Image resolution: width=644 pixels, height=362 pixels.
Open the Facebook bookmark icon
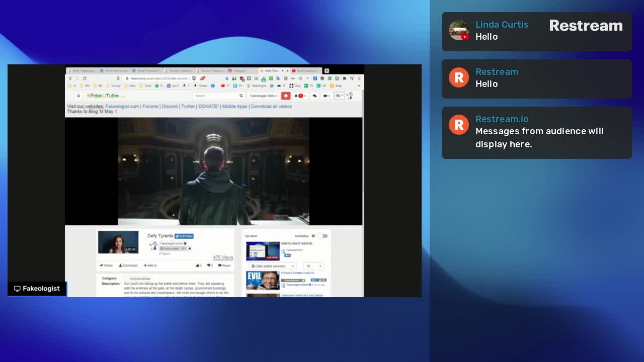coord(213,86)
